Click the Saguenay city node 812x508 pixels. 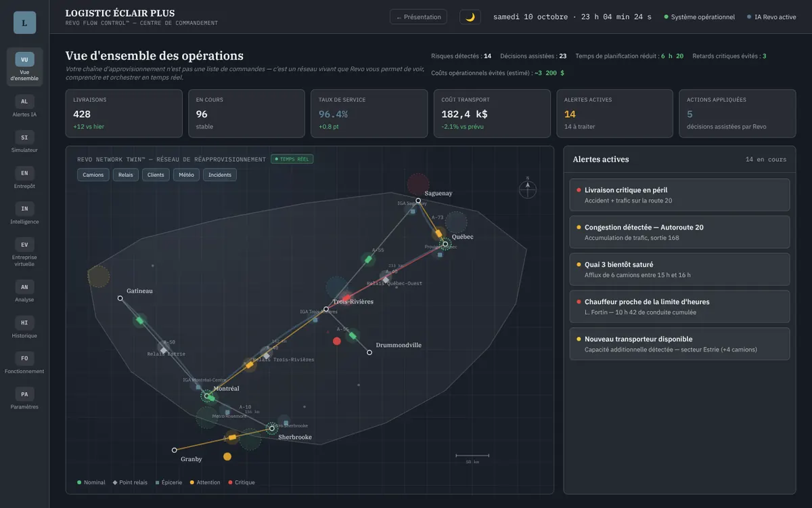click(418, 200)
